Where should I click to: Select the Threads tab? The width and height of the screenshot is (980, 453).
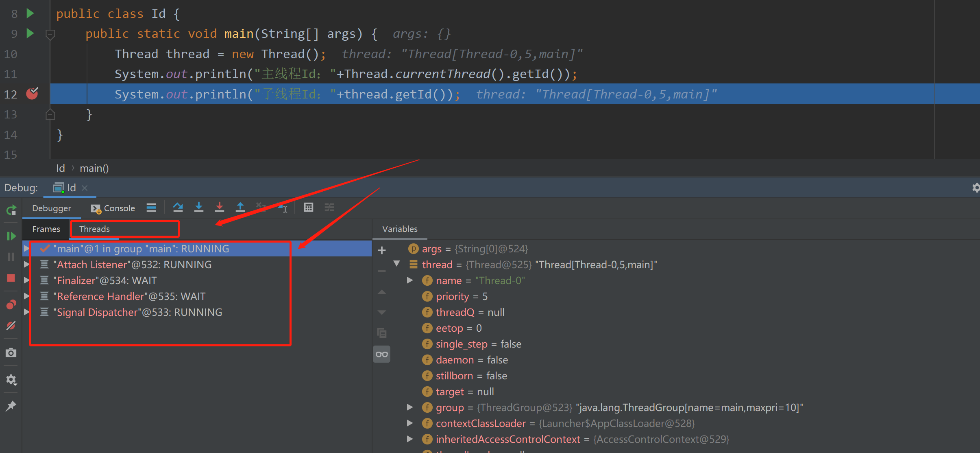coord(94,229)
